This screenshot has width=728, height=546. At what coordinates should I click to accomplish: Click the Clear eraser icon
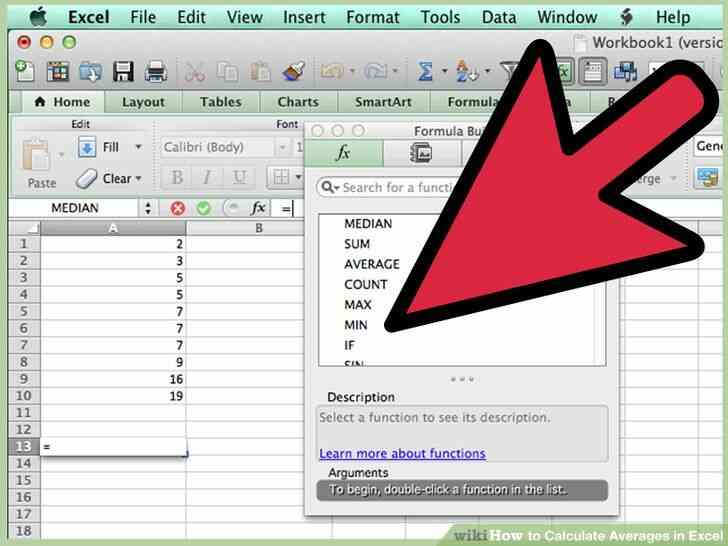[86, 179]
